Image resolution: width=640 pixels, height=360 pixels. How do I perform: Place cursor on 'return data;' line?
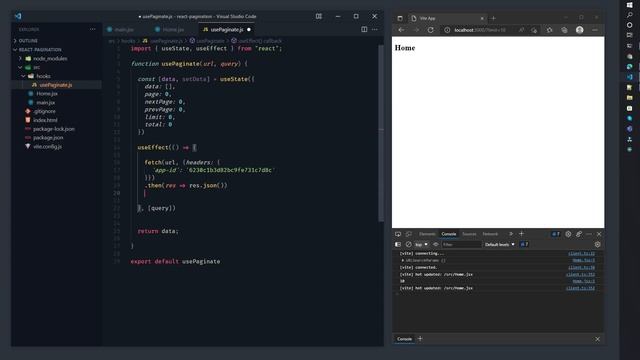(158, 231)
